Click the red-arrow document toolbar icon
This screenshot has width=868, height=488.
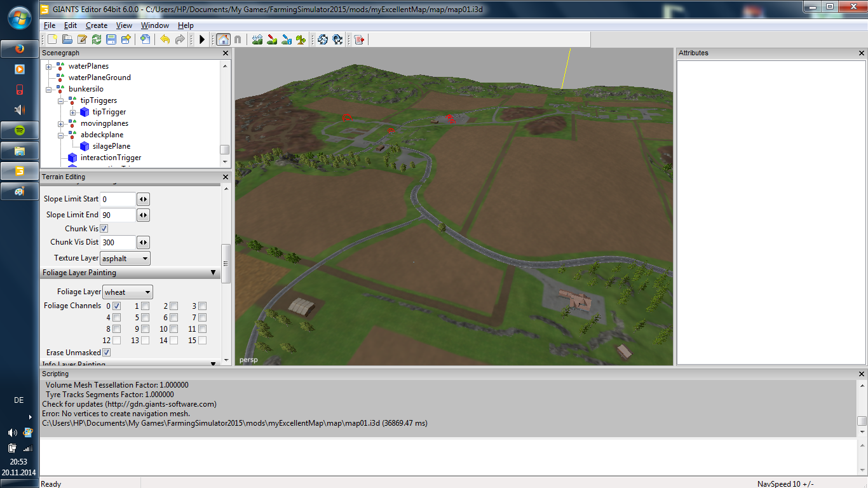click(x=359, y=39)
